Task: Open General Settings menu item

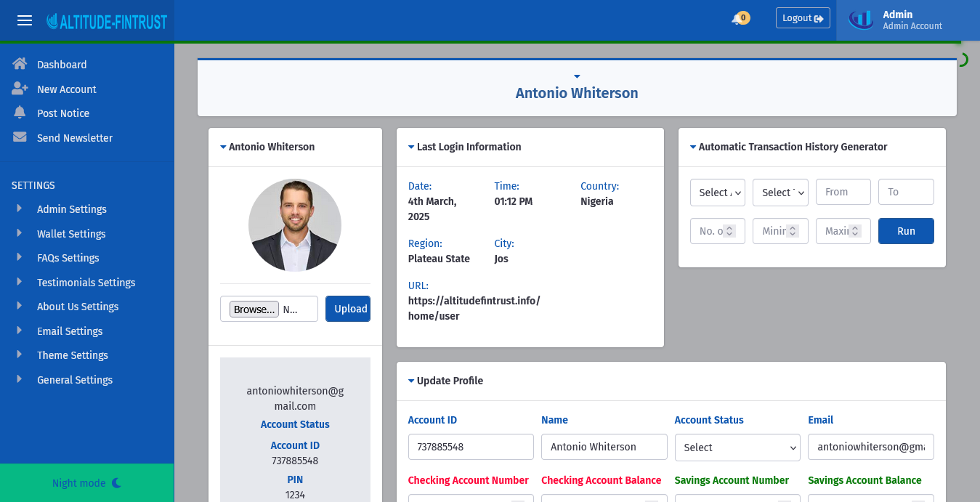Action: (74, 380)
